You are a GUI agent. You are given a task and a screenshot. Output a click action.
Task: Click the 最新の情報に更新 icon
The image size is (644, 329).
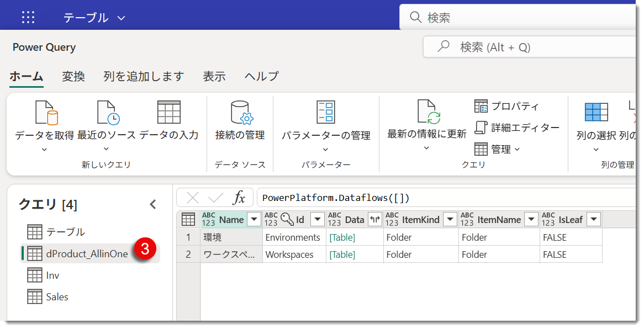click(429, 112)
